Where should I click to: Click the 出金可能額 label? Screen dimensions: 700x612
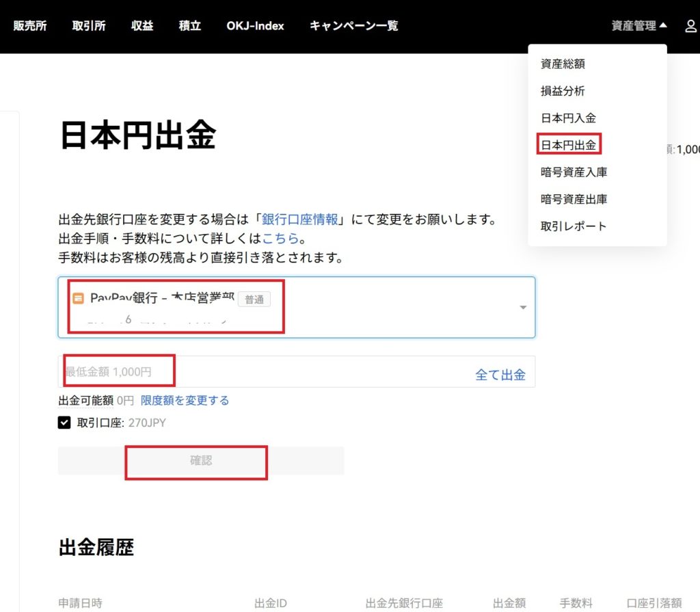[x=85, y=400]
